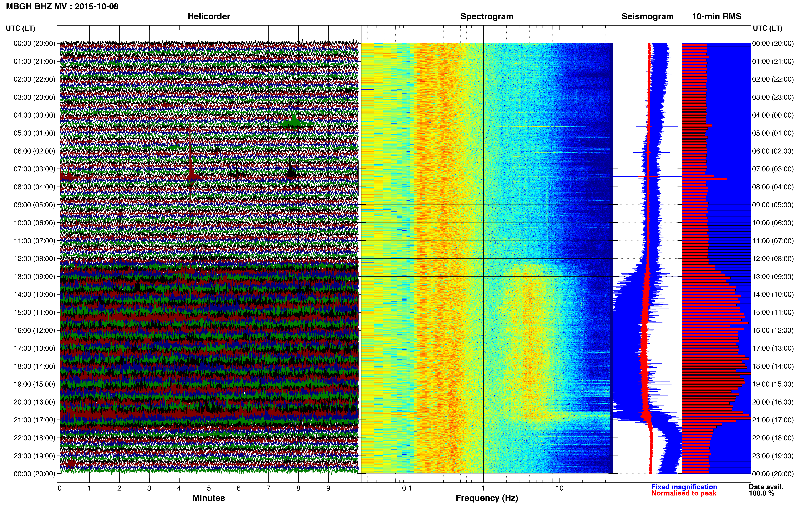The image size is (812, 508).
Task: Click the '9' minutes tick label
Action: tap(328, 488)
